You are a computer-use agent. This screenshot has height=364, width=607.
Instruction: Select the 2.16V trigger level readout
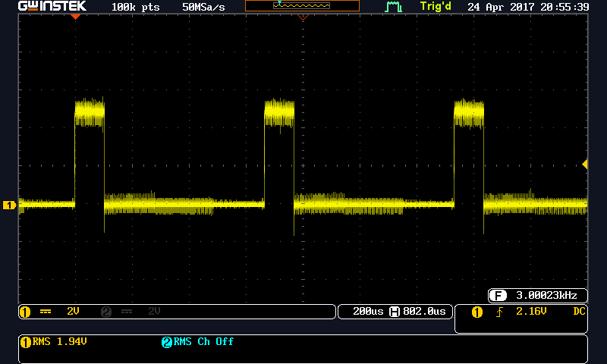point(530,312)
